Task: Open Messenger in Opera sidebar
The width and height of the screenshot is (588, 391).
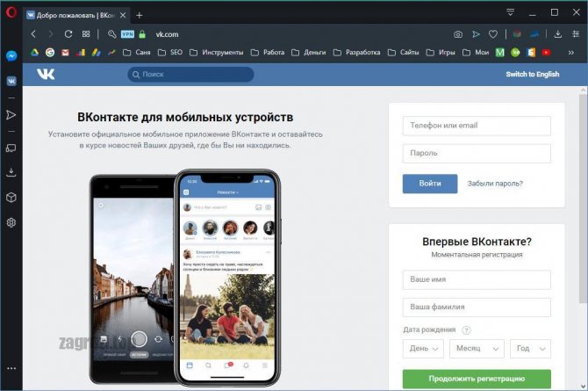Action: coord(11,56)
